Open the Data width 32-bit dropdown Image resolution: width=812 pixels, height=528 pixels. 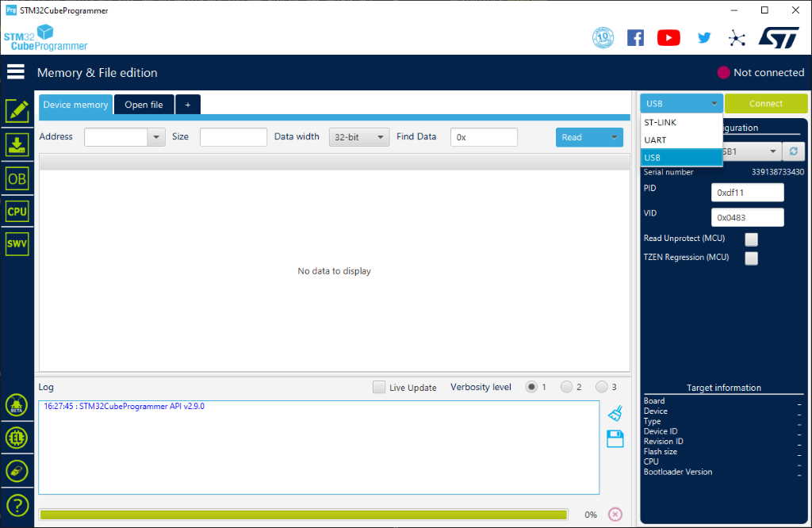point(359,137)
